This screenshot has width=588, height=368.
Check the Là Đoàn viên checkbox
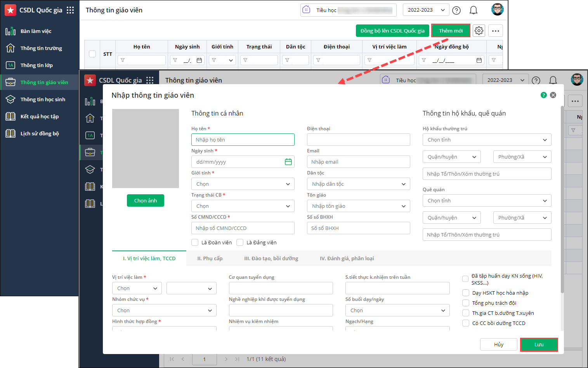pyautogui.click(x=195, y=242)
